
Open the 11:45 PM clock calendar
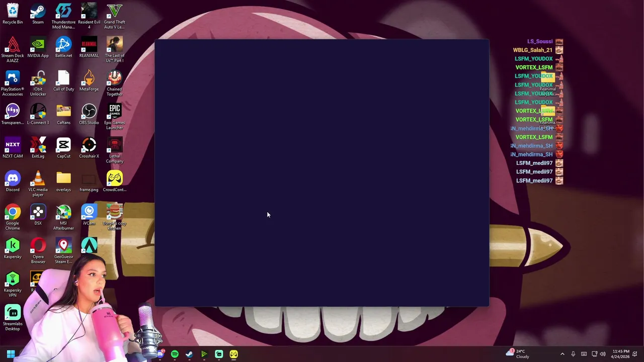(x=620, y=354)
